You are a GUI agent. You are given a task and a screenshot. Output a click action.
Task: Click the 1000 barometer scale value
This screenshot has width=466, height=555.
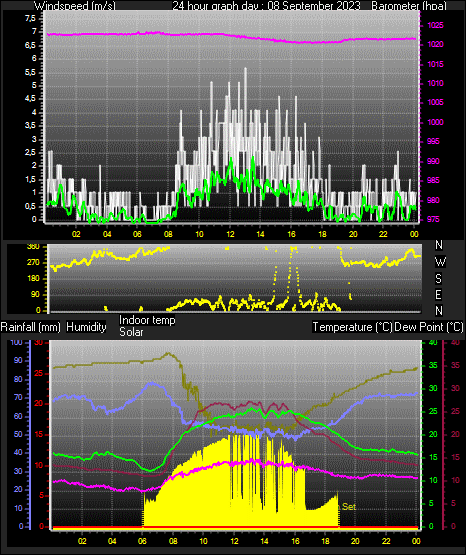coord(435,122)
